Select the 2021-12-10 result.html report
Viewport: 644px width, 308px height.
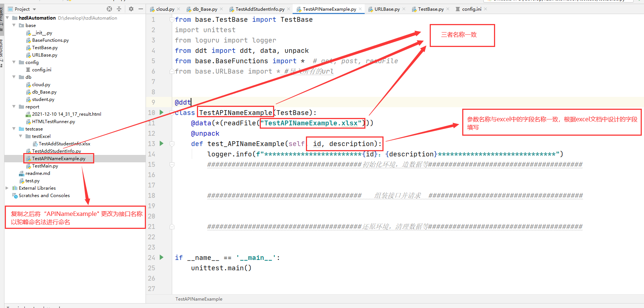[x=67, y=114]
